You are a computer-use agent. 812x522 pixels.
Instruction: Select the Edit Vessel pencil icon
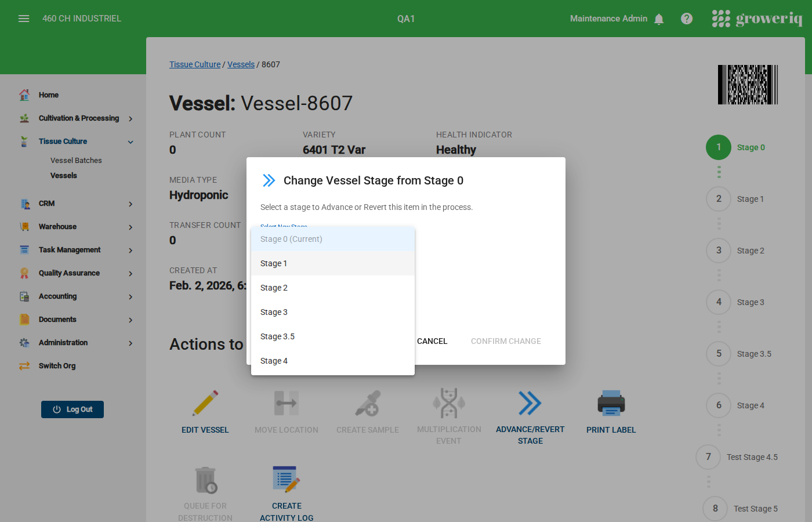205,403
